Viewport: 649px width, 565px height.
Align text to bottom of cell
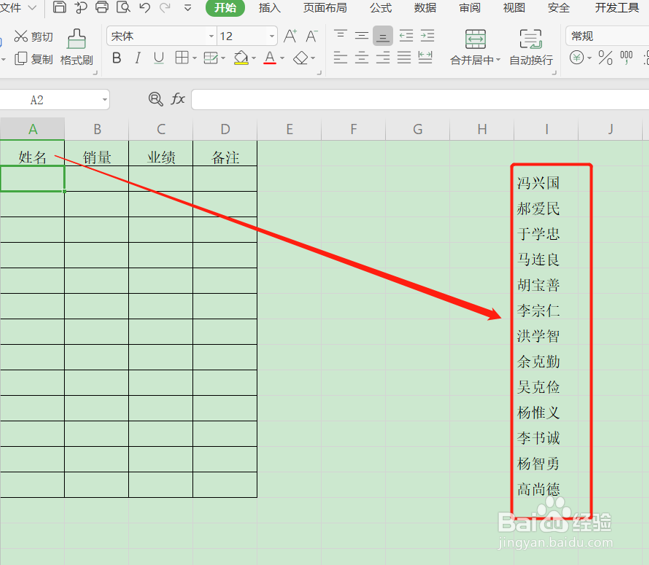(x=383, y=36)
